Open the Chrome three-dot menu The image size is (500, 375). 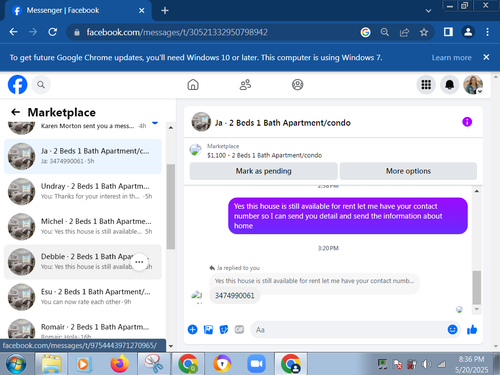pyautogui.click(x=487, y=32)
